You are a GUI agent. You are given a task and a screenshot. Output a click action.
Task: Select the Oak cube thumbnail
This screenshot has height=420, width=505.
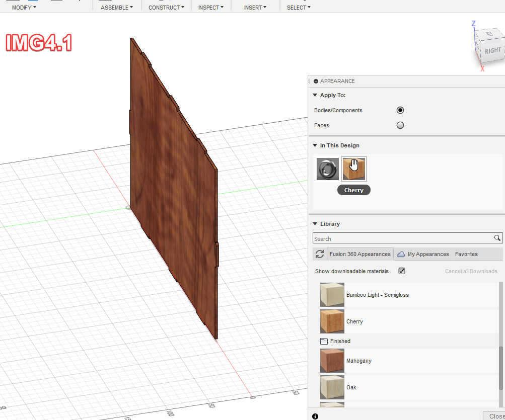pyautogui.click(x=332, y=387)
